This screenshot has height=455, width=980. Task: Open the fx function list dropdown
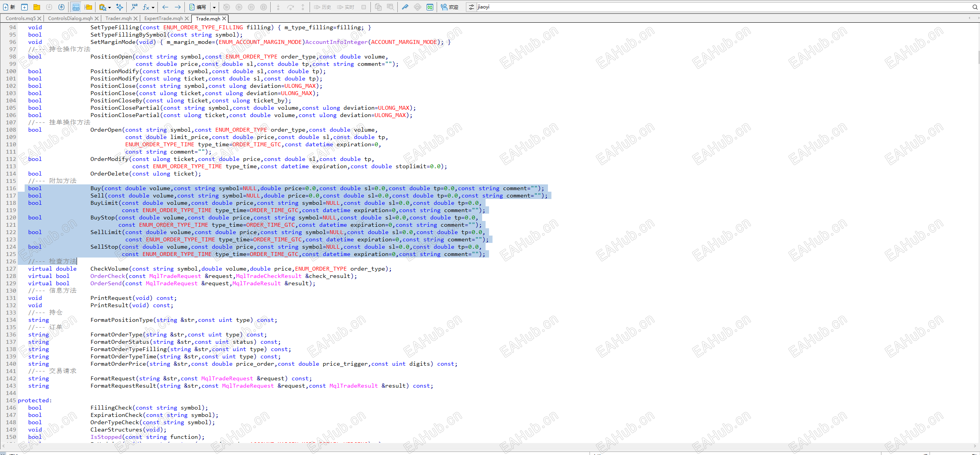153,7
